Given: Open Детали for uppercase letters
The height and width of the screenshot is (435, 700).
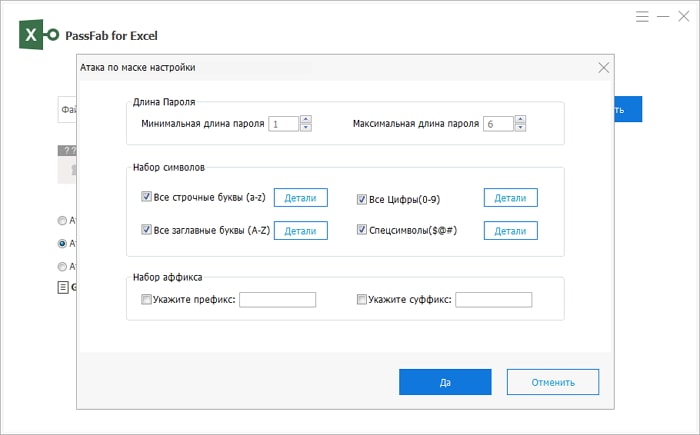Looking at the screenshot, I should point(300,230).
